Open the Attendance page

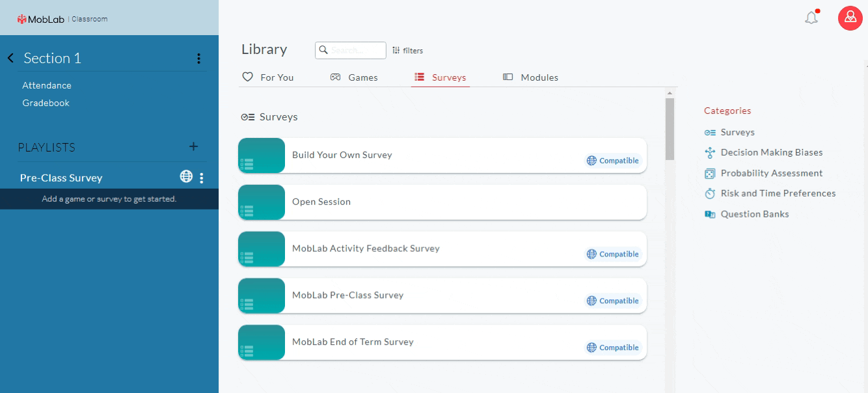[47, 85]
